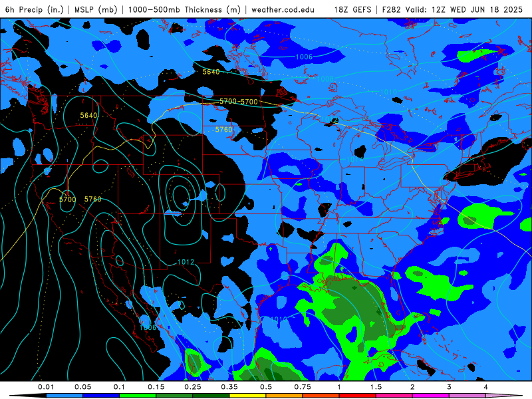Image resolution: width=532 pixels, height=399 pixels.
Task: Select the '5760' thickness label in North Dakota
Action: pyautogui.click(x=224, y=130)
